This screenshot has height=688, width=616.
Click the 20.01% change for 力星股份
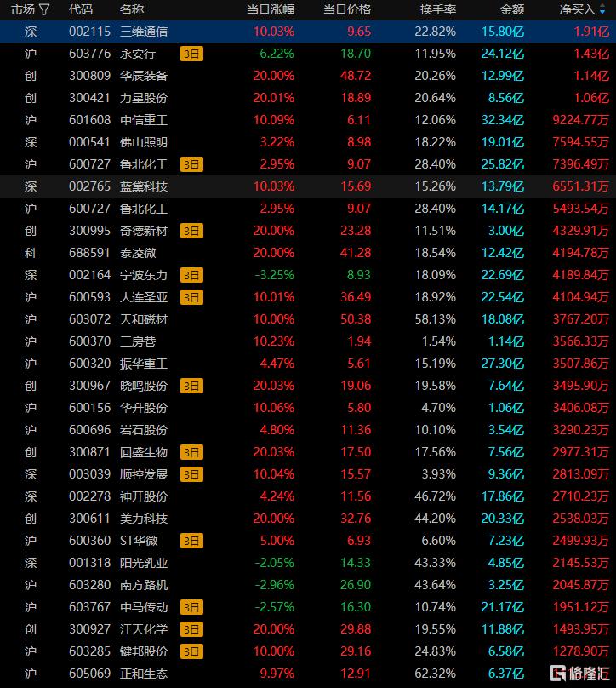pos(274,98)
